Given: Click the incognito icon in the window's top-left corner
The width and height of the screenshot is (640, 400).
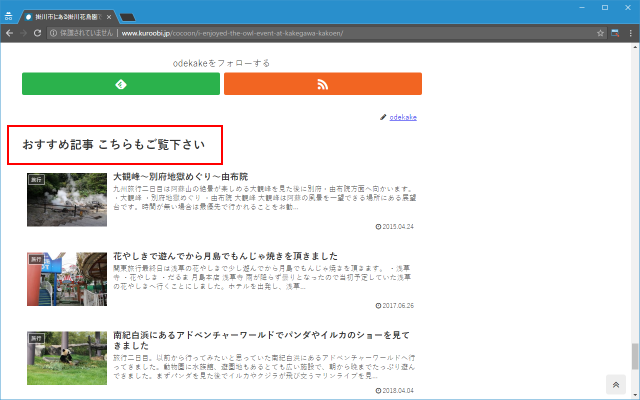Looking at the screenshot, I should pyautogui.click(x=9, y=16).
